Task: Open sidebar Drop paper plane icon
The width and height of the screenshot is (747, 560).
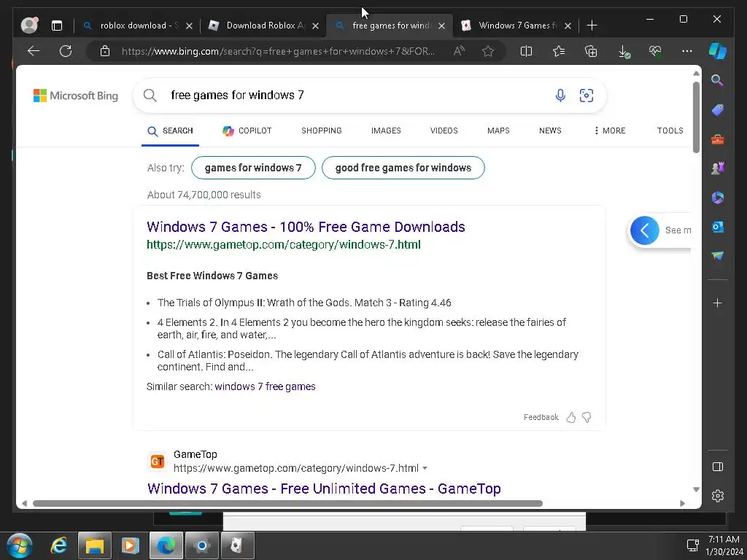Action: point(718,256)
